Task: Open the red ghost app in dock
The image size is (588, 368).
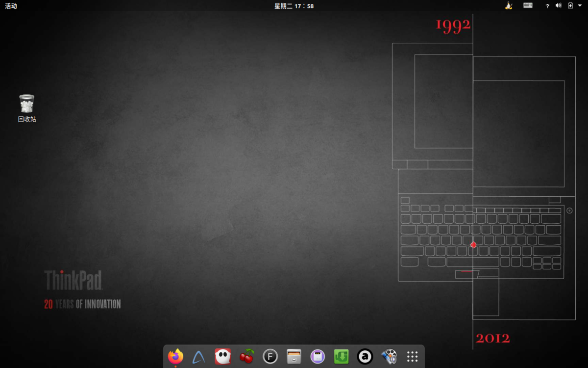Action: coord(223,356)
